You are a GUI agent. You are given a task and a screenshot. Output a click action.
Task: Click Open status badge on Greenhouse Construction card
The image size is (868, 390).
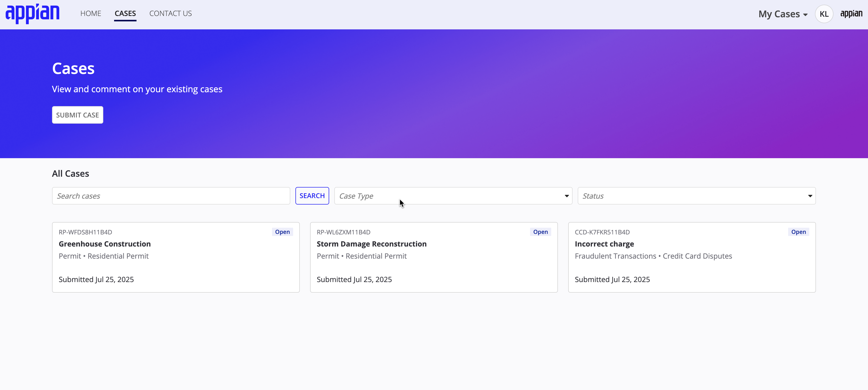point(282,232)
